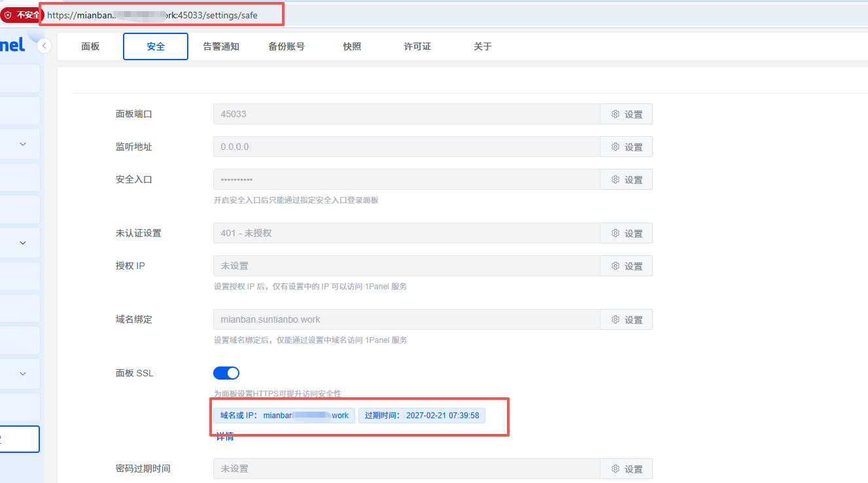This screenshot has width=868, height=483.
Task: Expand the third sidebar menu chevron
Action: coord(23,374)
